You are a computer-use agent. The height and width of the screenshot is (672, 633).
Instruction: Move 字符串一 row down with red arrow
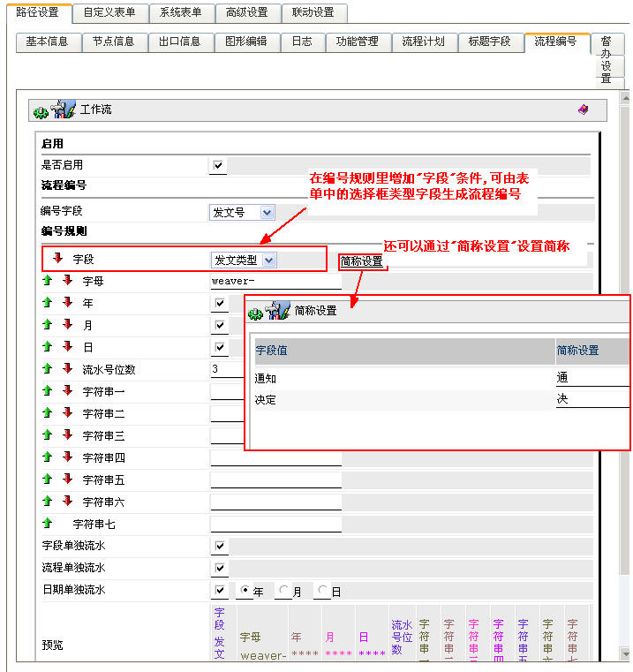pyautogui.click(x=67, y=391)
